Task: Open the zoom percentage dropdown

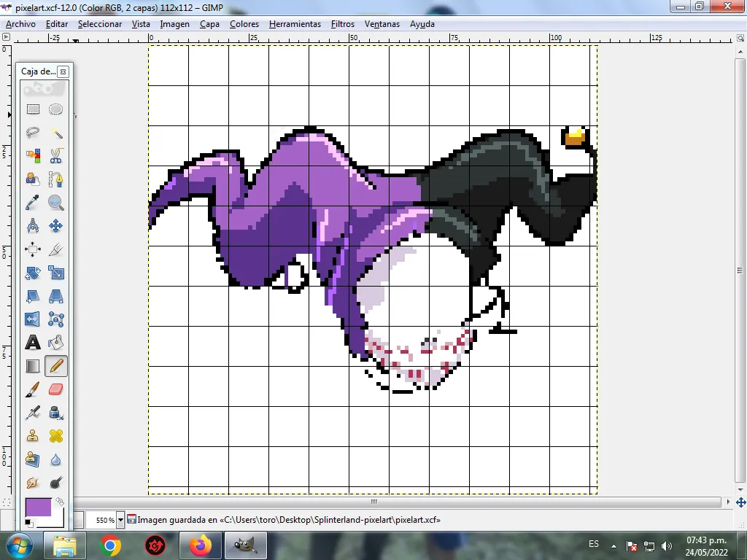Action: click(120, 520)
